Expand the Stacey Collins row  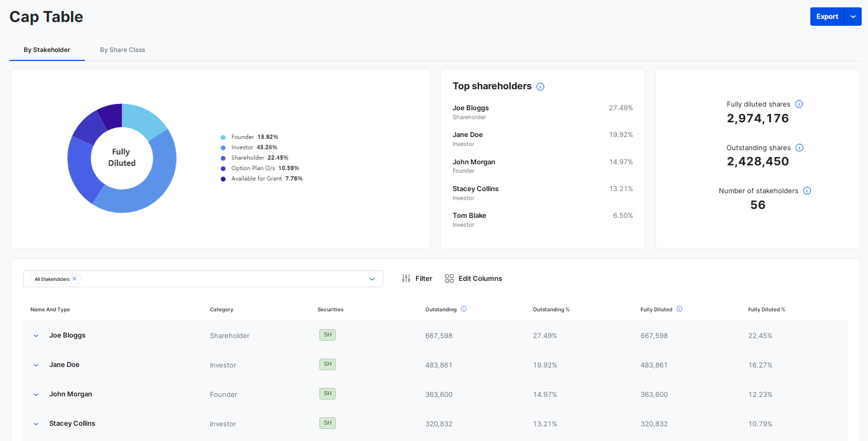coord(36,424)
